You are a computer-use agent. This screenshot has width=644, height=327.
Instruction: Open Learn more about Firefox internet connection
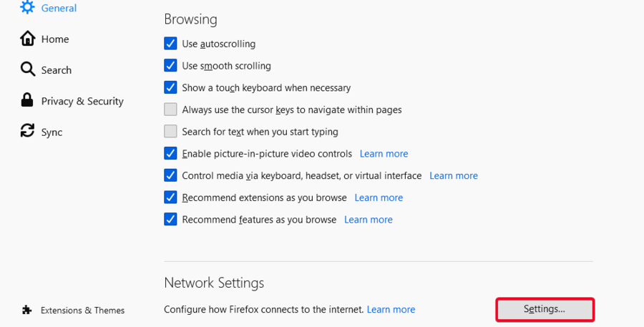[391, 309]
